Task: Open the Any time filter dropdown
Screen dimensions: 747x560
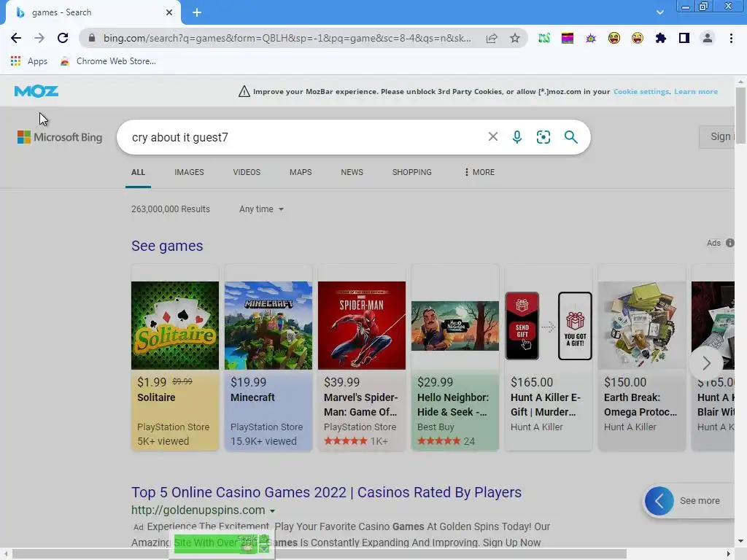Action: pos(261,209)
